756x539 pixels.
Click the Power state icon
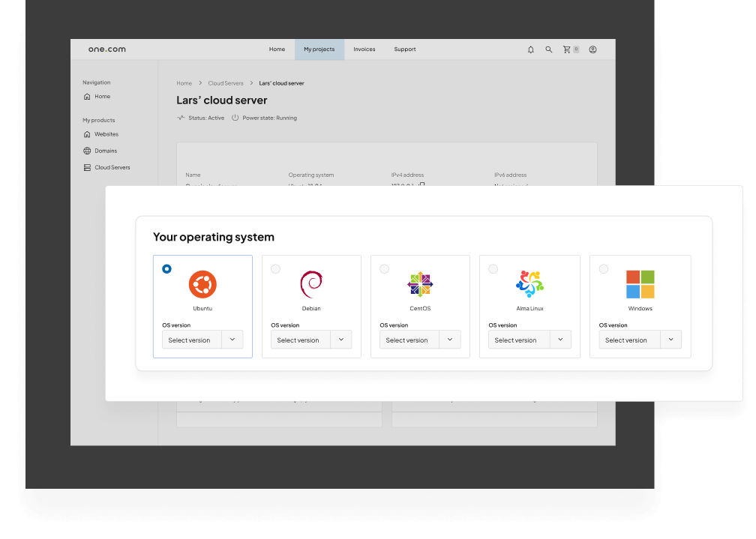(235, 118)
